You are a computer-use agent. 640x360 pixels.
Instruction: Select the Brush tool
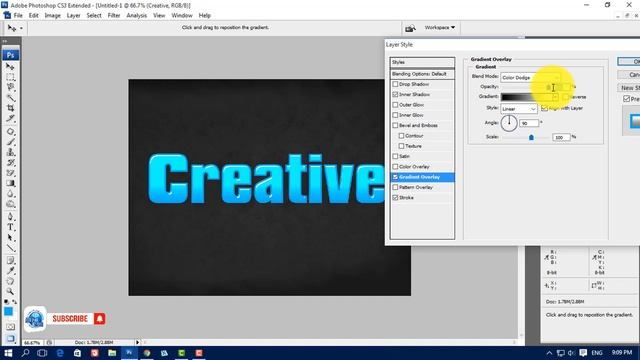click(11, 142)
